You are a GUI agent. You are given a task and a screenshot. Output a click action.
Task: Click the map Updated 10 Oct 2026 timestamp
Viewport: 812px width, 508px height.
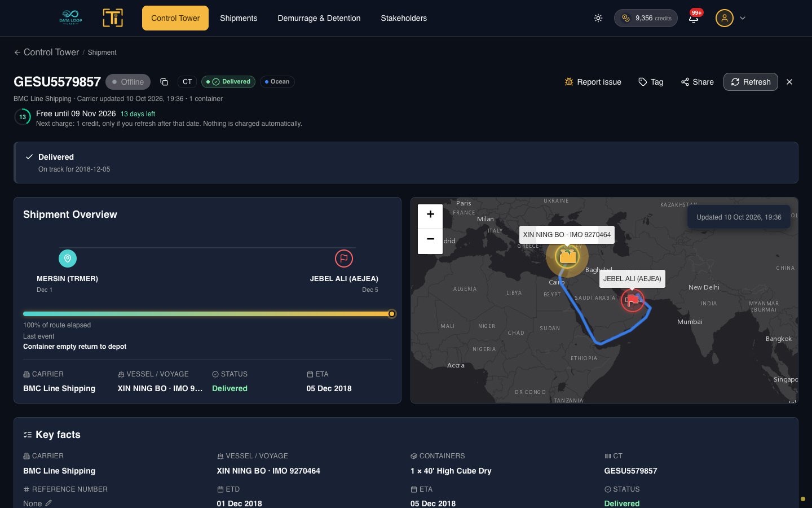[x=739, y=217]
